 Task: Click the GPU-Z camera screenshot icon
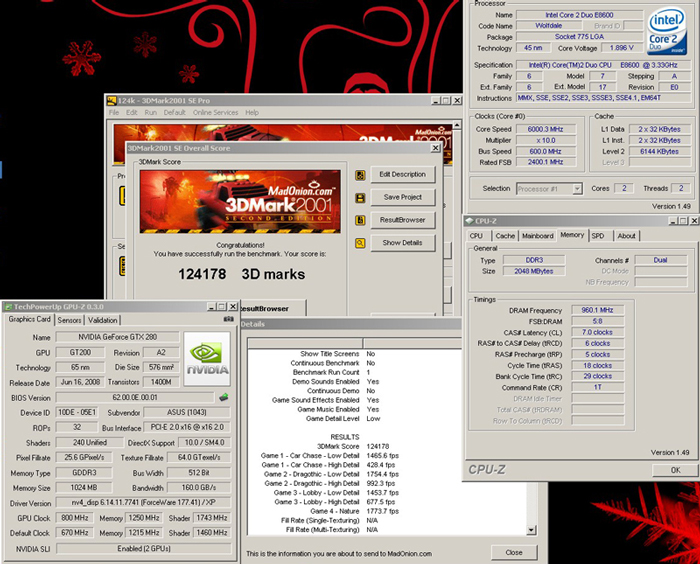(x=229, y=319)
